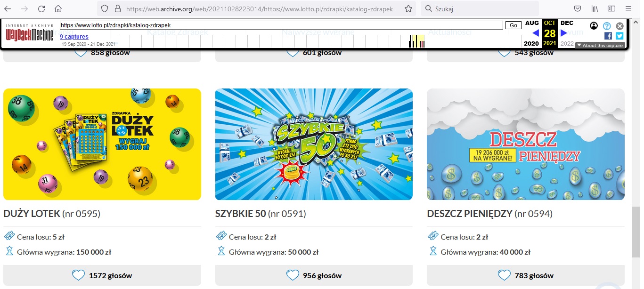Open the 9 captures link
The height and width of the screenshot is (289, 644).
[74, 37]
